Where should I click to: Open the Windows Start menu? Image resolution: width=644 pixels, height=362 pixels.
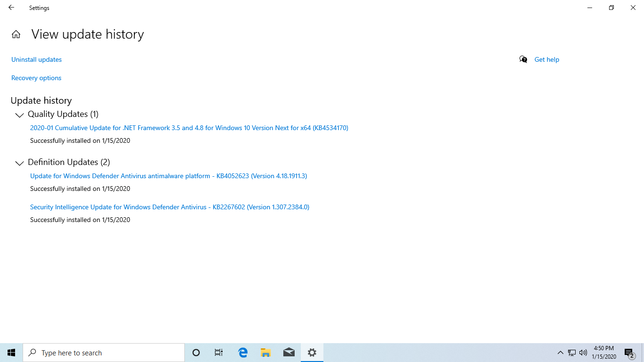pos(11,353)
